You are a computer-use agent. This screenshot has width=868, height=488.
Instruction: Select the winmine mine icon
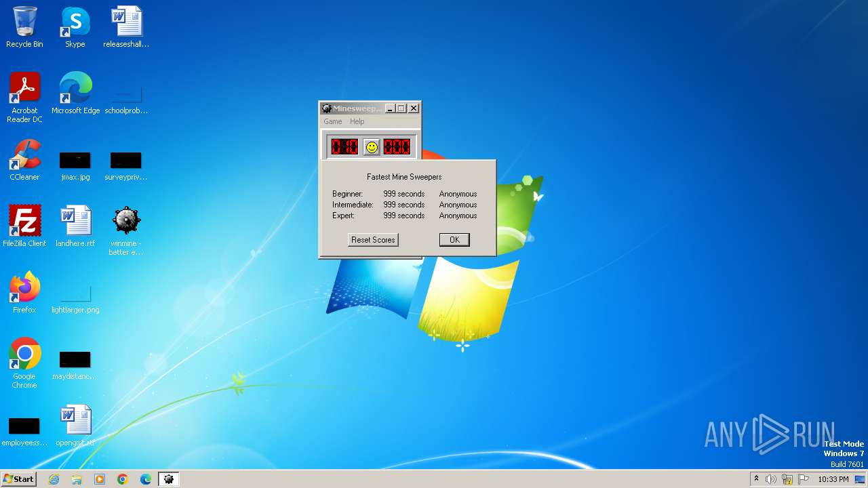click(x=126, y=230)
